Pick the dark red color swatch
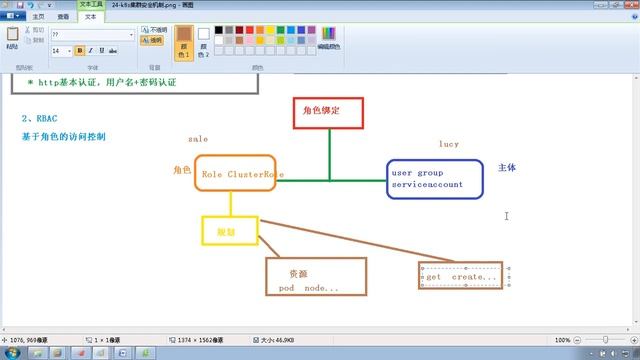The width and height of the screenshot is (640, 360). click(x=240, y=30)
